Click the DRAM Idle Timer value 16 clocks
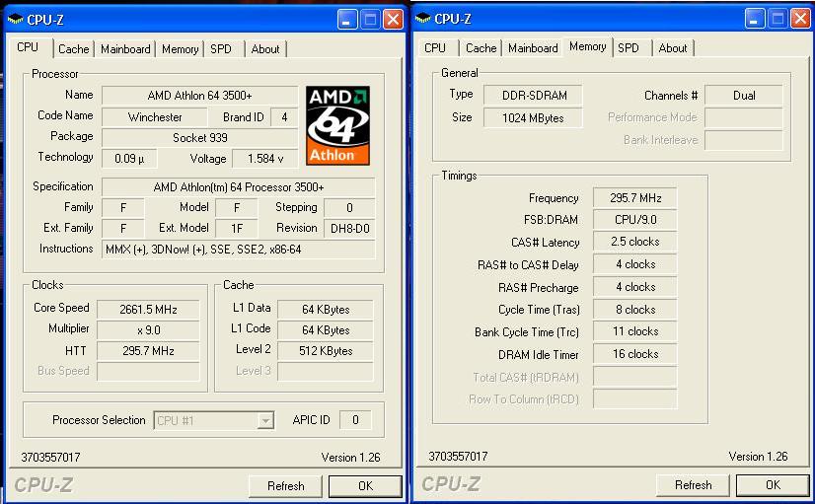The width and height of the screenshot is (815, 504). click(635, 354)
